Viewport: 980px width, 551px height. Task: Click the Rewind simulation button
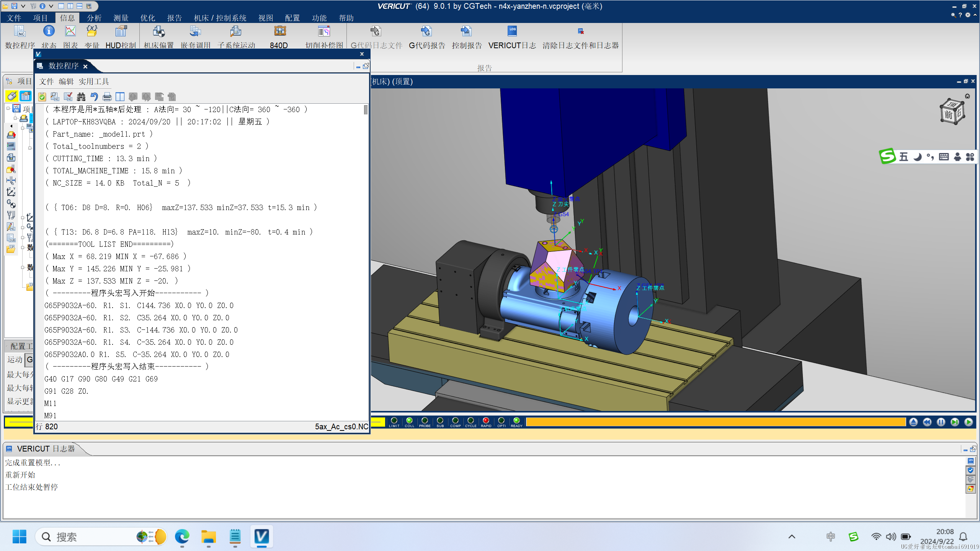tap(927, 422)
